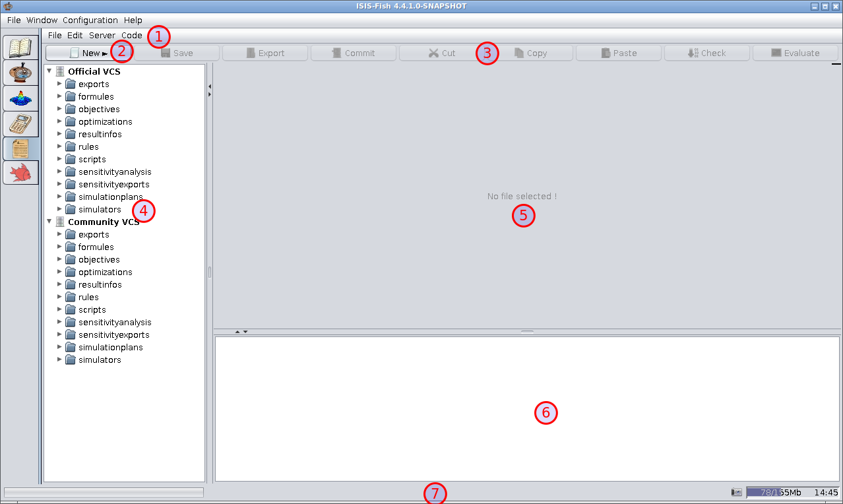Click the Check toolbar button
This screenshot has height=504, width=843.
(x=707, y=53)
